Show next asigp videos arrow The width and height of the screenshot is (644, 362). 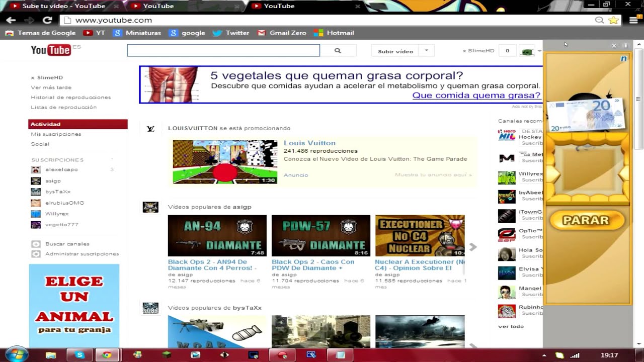click(472, 247)
